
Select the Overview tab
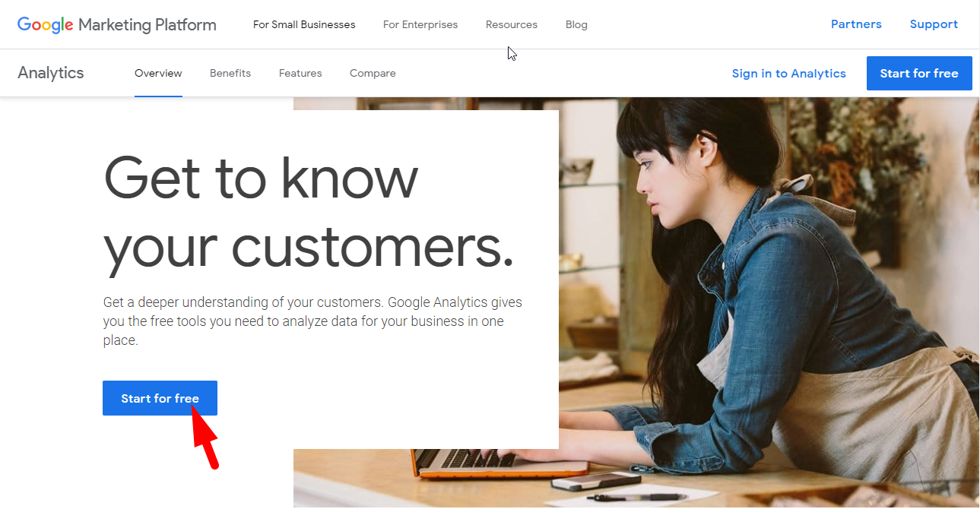click(x=158, y=74)
